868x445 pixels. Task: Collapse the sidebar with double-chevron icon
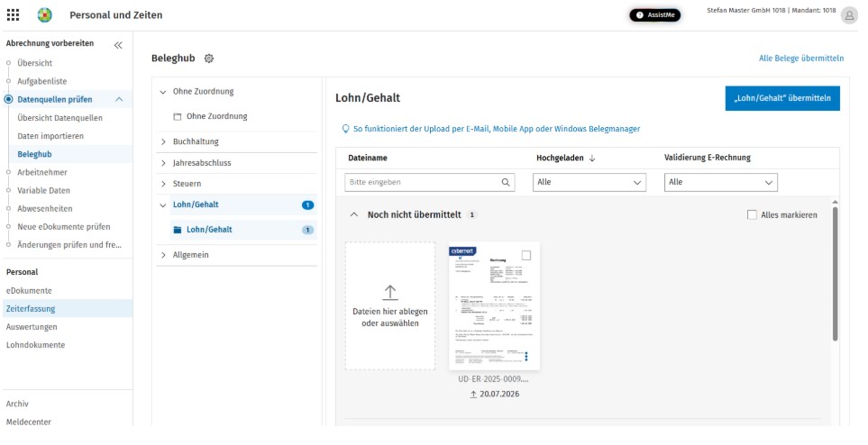pos(118,45)
